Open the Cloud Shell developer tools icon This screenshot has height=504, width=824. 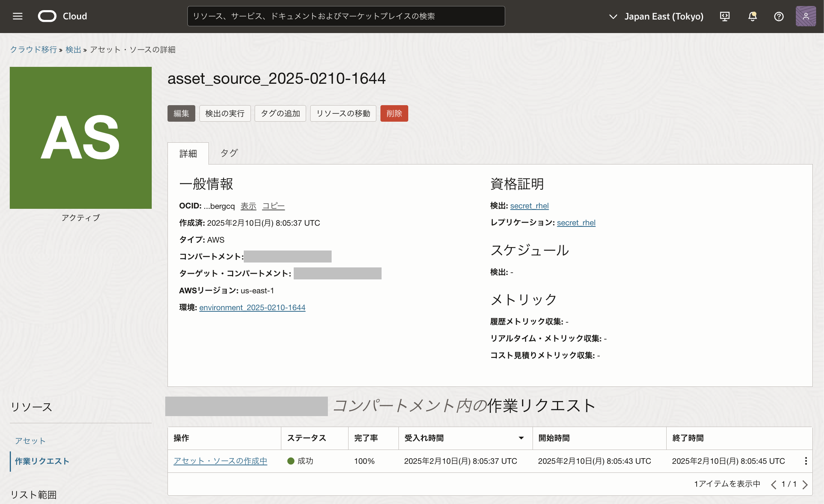point(724,16)
